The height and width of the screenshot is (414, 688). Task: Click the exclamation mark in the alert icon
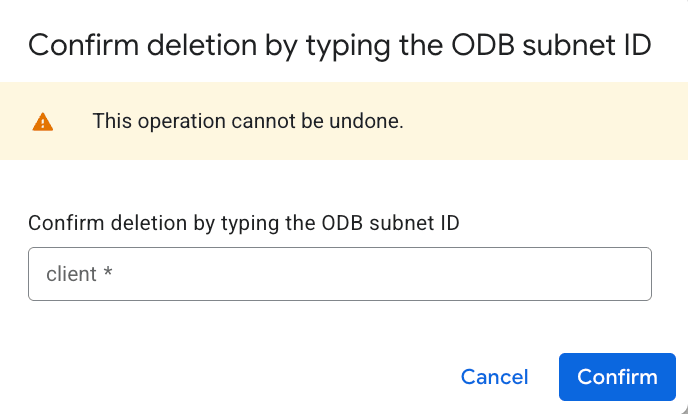(42, 123)
